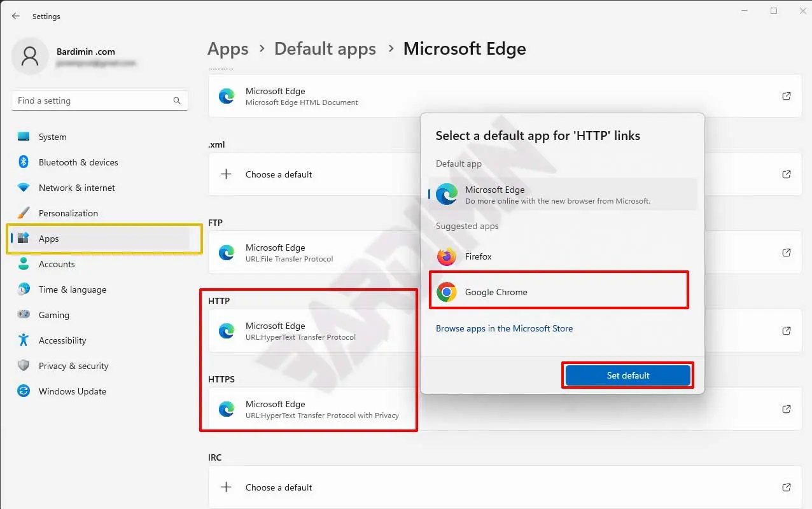Open Privacy & security settings
The image size is (812, 509).
[73, 366]
